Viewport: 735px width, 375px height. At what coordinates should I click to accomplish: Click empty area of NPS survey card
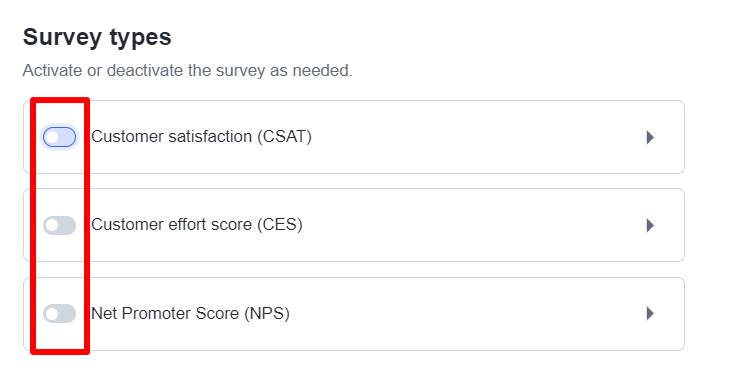469,314
